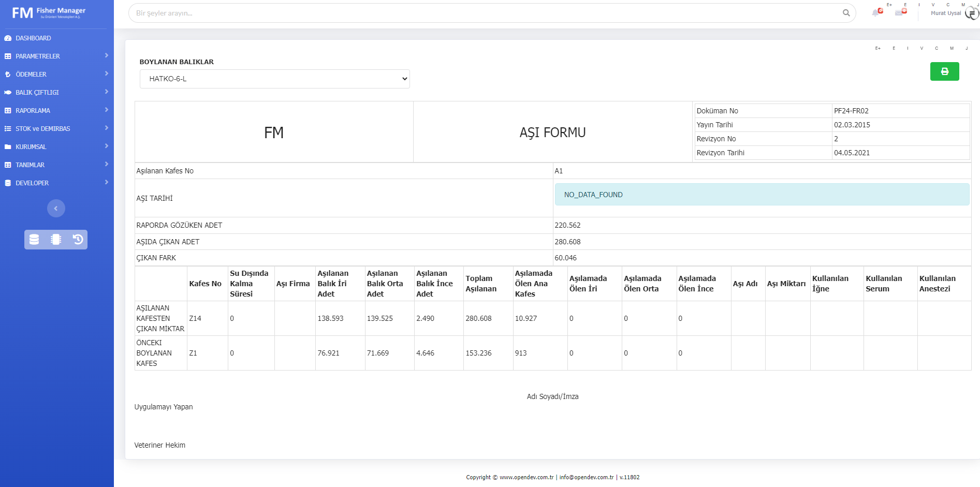Expand the STOK ve DEMIRBAS chevron
Image resolution: width=980 pixels, height=487 pixels.
pyautogui.click(x=107, y=128)
